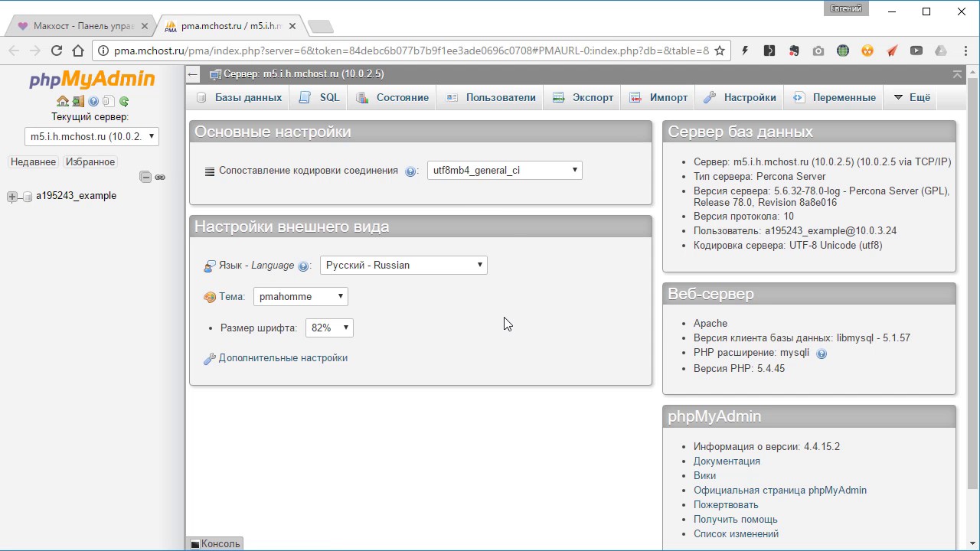Click the log out door icon

click(78, 101)
